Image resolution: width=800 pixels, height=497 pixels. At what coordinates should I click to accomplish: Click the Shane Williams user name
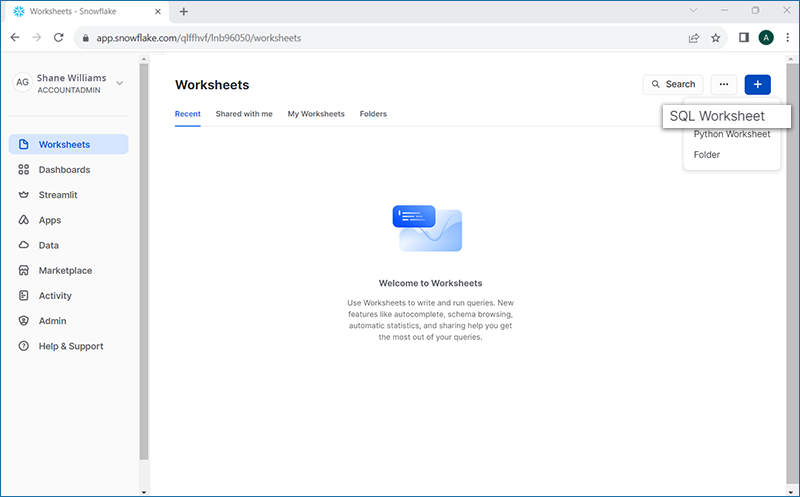[71, 78]
